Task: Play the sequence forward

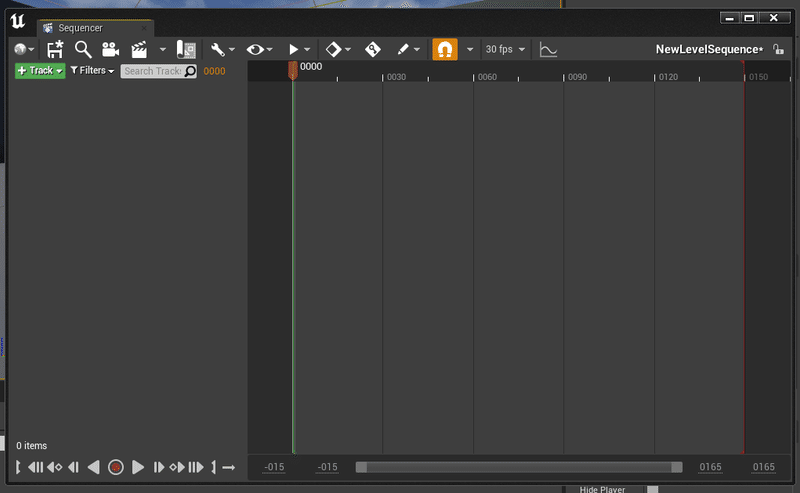Action: click(x=138, y=467)
